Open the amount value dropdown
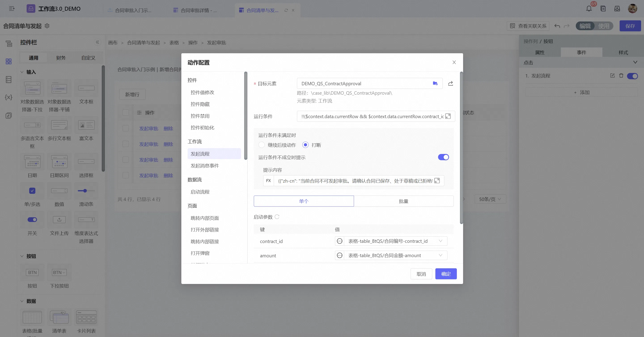The image size is (644, 337). coord(396,256)
